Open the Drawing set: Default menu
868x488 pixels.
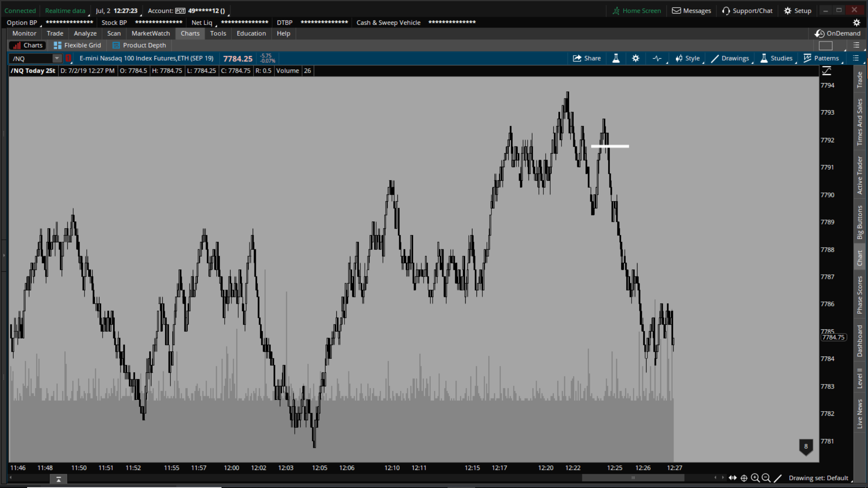[x=819, y=478]
